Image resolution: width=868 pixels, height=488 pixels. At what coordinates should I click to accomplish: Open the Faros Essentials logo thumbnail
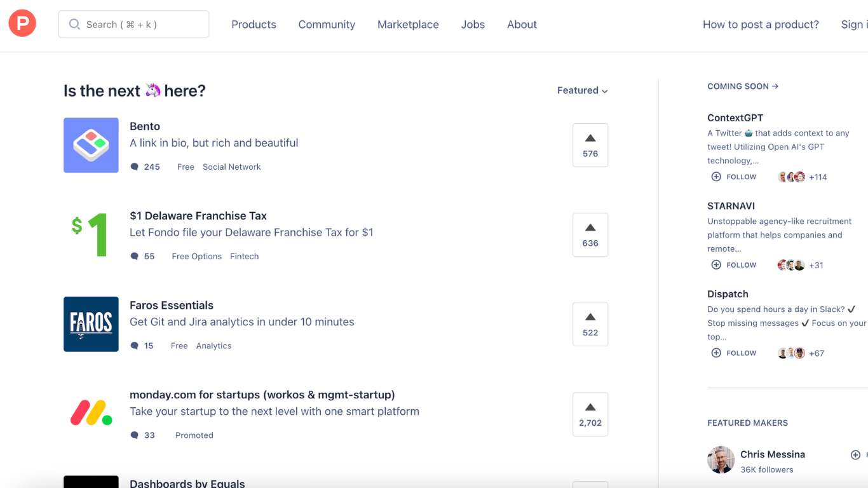click(91, 324)
